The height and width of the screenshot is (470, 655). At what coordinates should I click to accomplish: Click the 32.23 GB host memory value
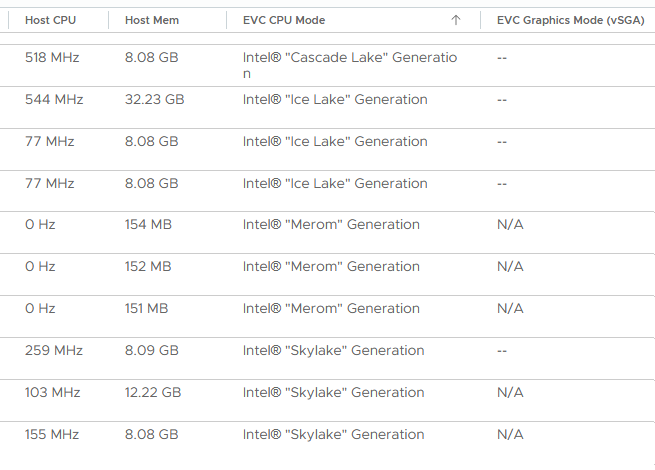155,100
